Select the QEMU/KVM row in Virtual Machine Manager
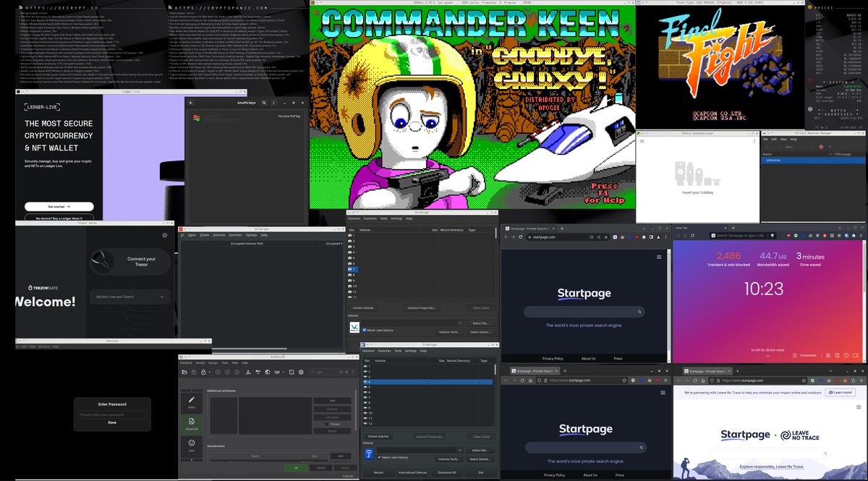 coord(814,161)
